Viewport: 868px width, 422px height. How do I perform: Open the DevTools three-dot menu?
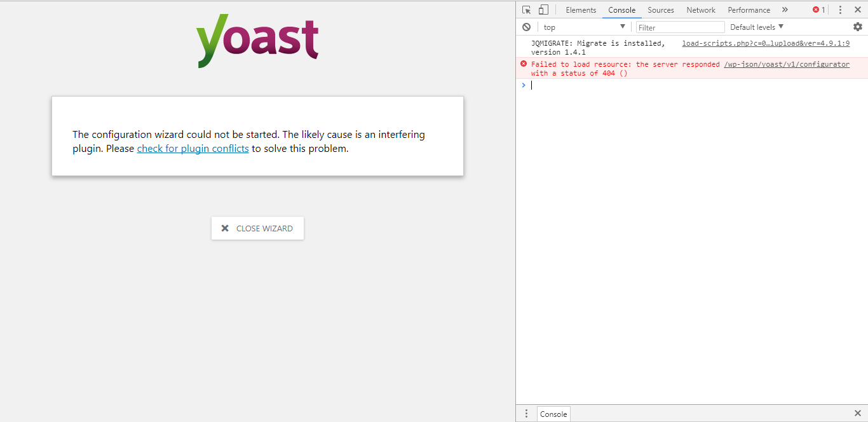coord(840,10)
